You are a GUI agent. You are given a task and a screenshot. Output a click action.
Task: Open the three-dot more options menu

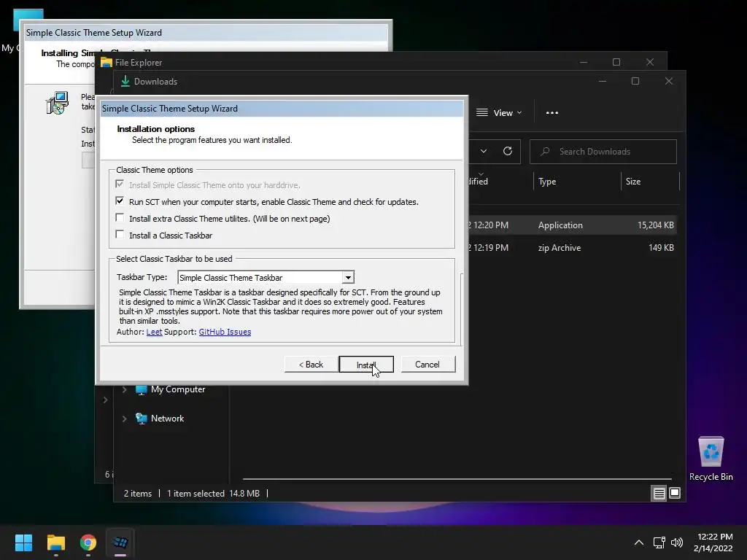point(552,113)
